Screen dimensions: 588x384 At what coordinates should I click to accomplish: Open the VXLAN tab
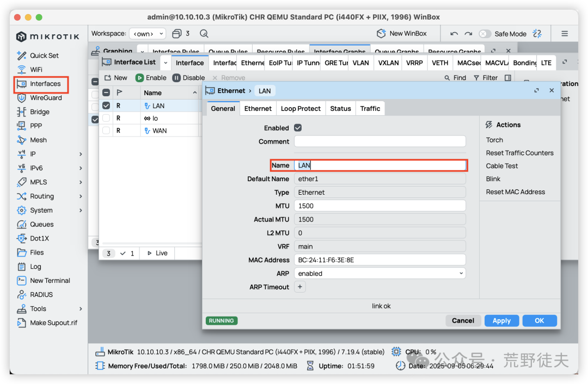tap(388, 63)
